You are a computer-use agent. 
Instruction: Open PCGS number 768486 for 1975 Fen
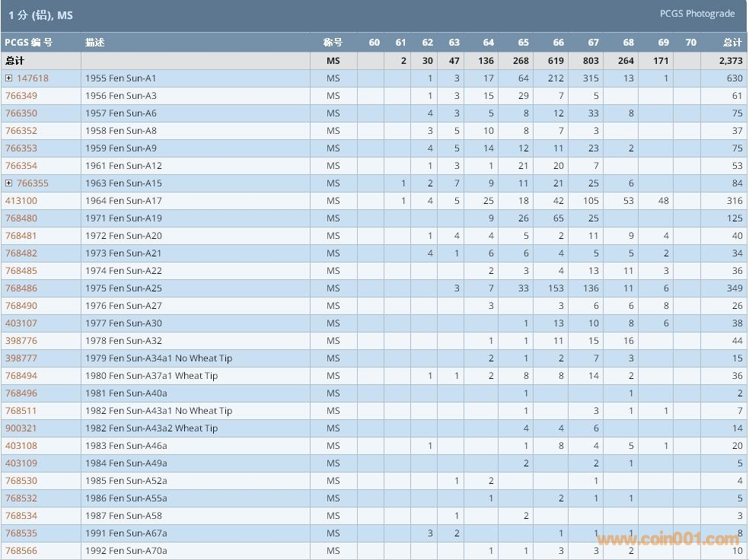21,288
